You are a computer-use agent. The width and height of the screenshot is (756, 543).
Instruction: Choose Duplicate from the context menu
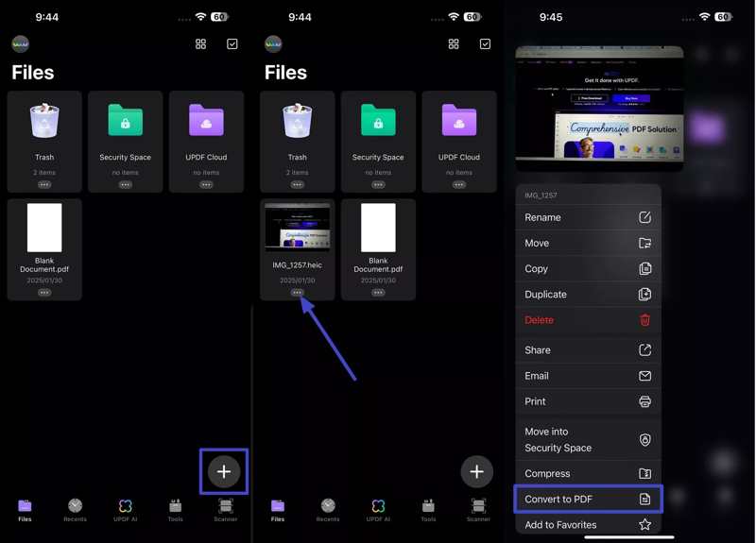(588, 294)
